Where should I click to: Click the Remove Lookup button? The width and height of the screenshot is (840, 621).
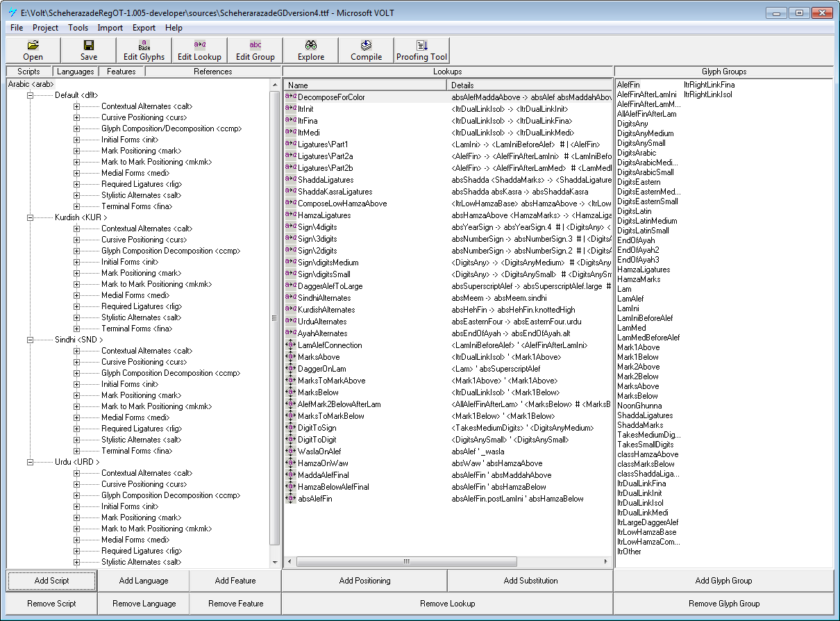tap(448, 604)
